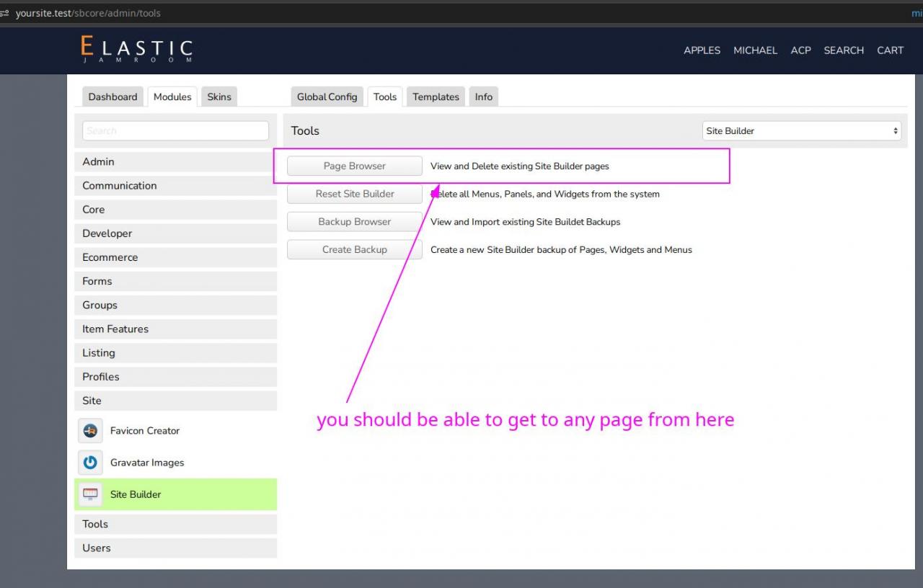Viewport: 923px width, 588px height.
Task: Focus the module search field
Action: [175, 131]
